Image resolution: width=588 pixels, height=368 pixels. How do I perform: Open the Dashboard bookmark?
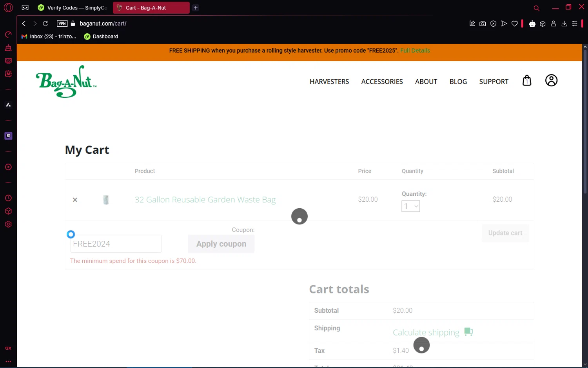click(101, 36)
